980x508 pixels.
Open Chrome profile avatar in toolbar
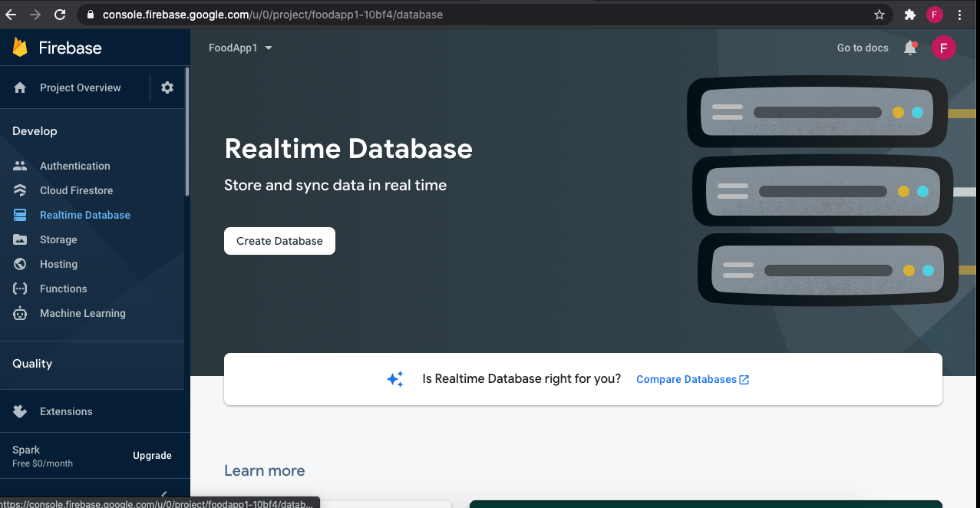click(934, 15)
